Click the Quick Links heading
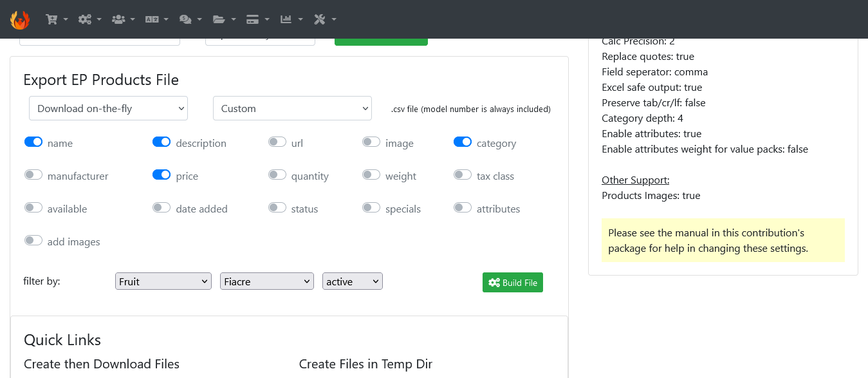This screenshot has height=378, width=868. (62, 340)
